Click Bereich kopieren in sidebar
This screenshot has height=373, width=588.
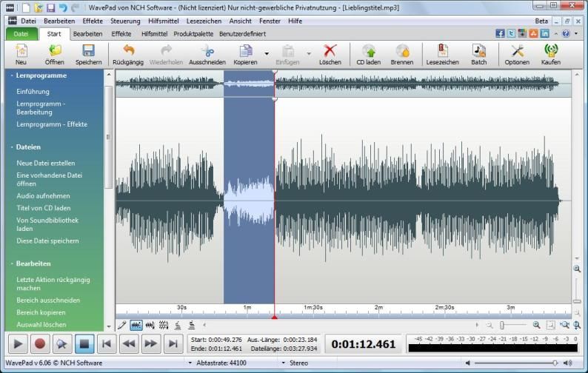pyautogui.click(x=41, y=312)
